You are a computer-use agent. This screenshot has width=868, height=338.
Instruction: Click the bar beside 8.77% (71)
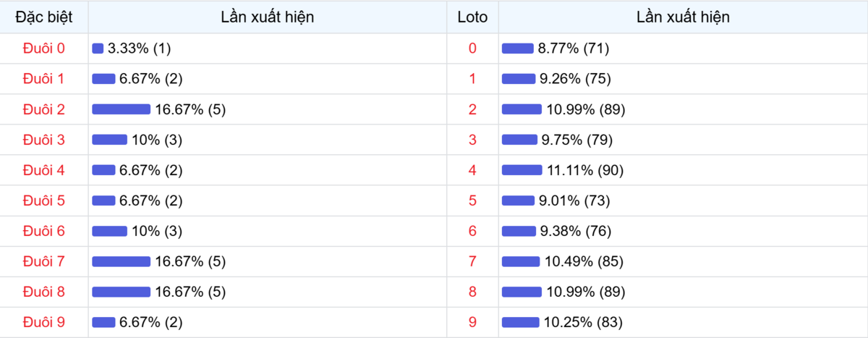point(517,48)
